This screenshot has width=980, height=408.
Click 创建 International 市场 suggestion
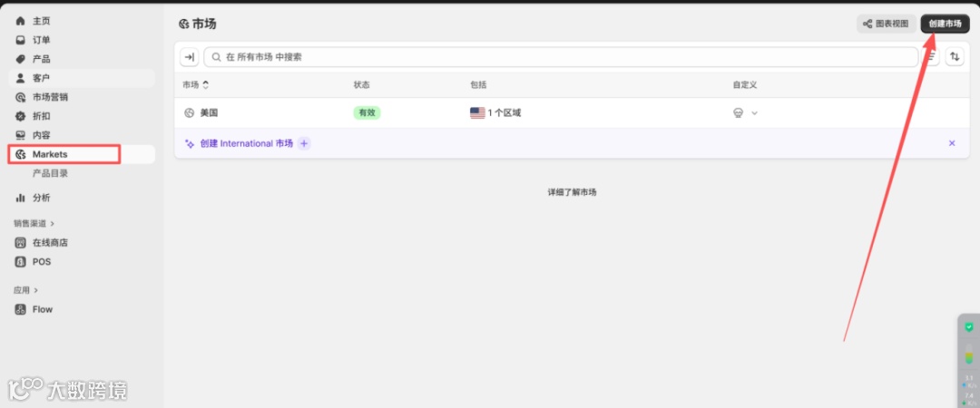tap(246, 143)
